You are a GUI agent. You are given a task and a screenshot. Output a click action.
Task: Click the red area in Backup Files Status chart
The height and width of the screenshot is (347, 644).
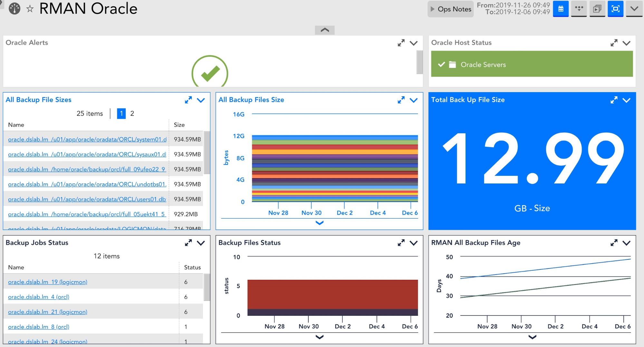[x=332, y=294]
